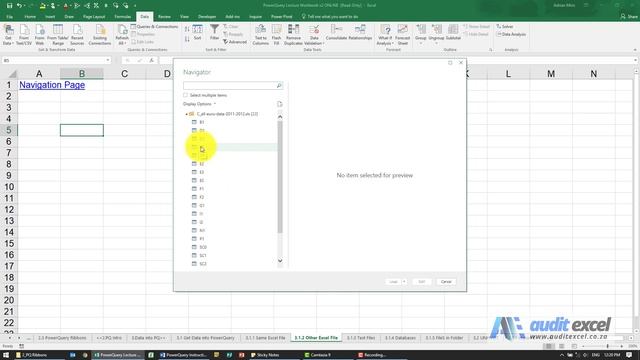Switch to the Formulas tab

(122, 17)
